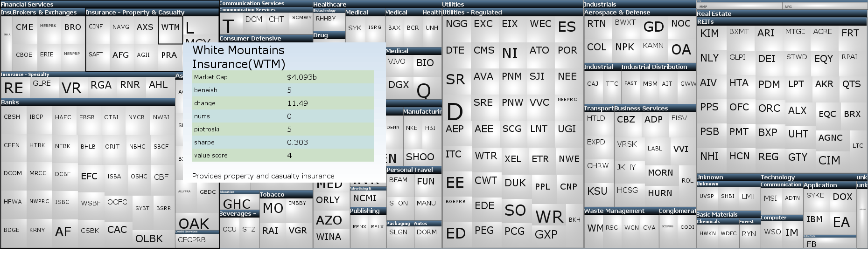Click the CME ticker tile
This screenshot has height=259, width=868.
[25, 31]
